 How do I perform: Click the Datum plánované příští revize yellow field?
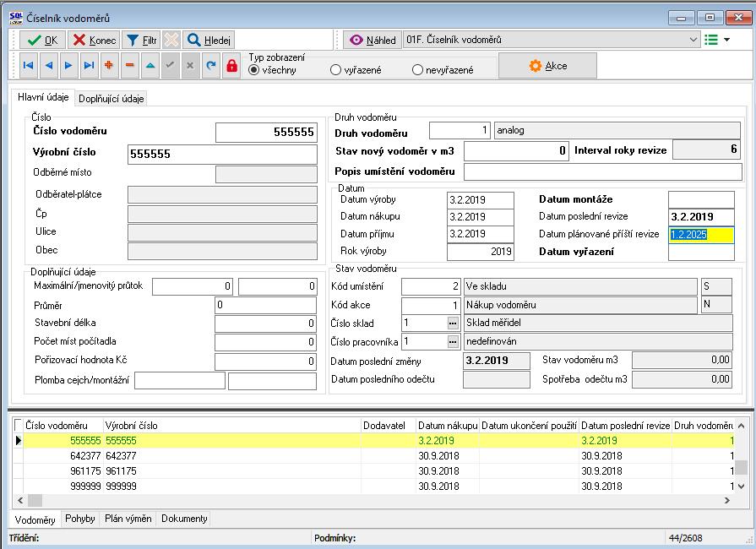702,235
